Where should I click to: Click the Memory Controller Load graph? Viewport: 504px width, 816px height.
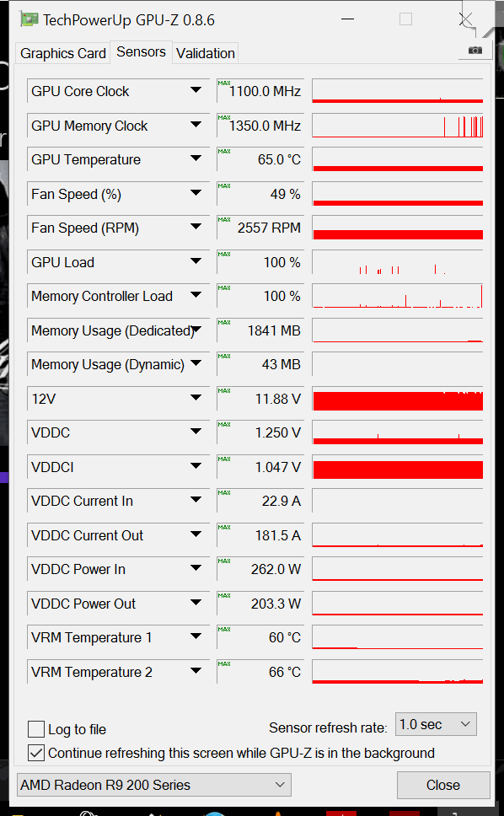click(x=397, y=296)
